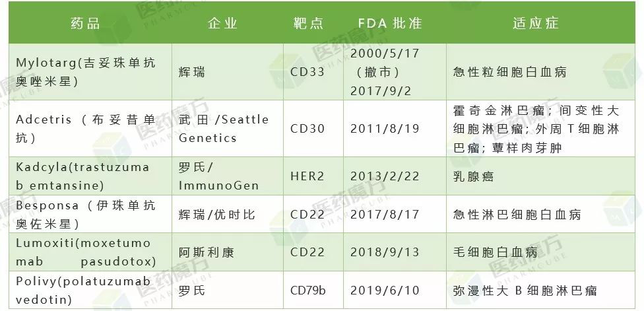Screen dimensions: 644x311
Task: Select the Adcetris drug cell
Action: [x=90, y=129]
